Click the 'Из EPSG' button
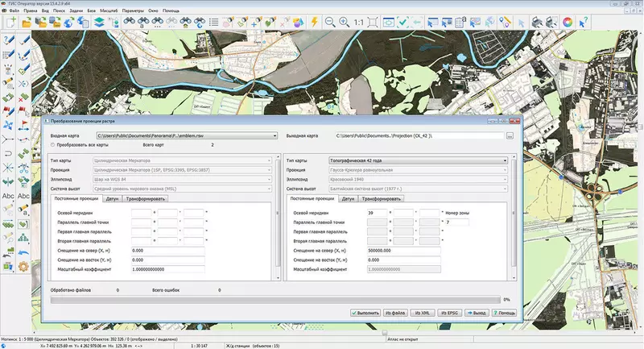 click(x=448, y=312)
